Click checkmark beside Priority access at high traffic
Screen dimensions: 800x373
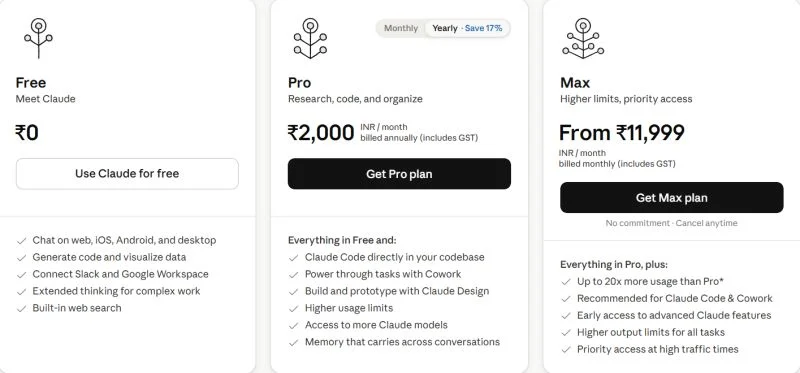point(565,350)
